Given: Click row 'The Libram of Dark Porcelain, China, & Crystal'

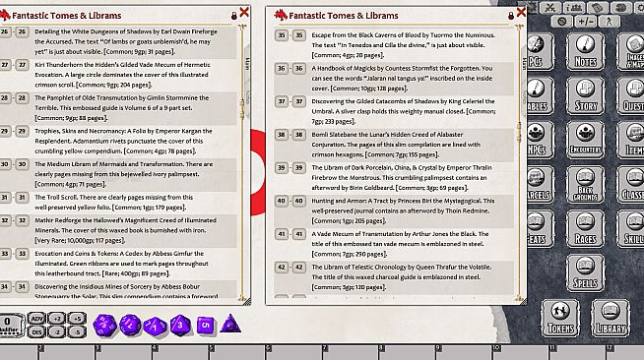Looking at the screenshot, I should click(394, 177).
